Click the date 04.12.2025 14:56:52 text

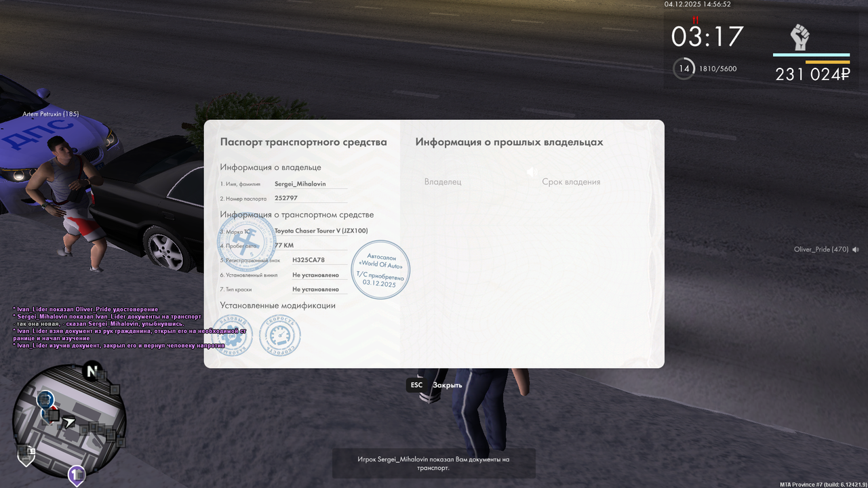(x=698, y=4)
